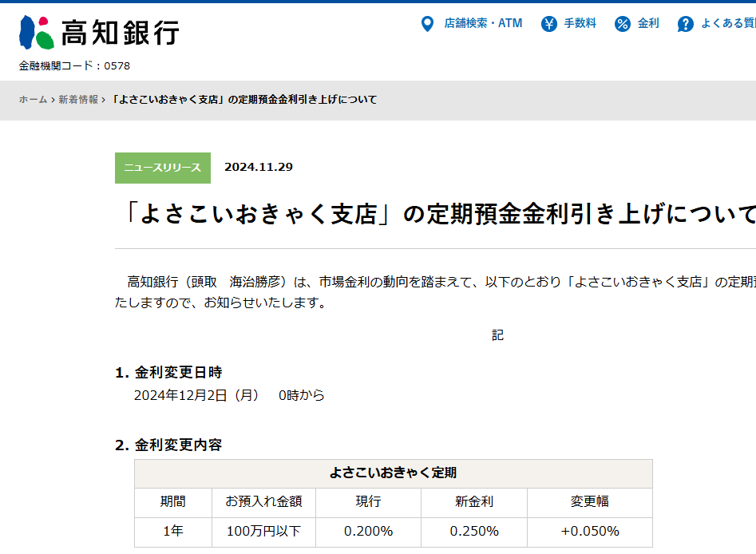756x554 pixels.
Task: Click the date 2024.11.29
Action: (259, 167)
